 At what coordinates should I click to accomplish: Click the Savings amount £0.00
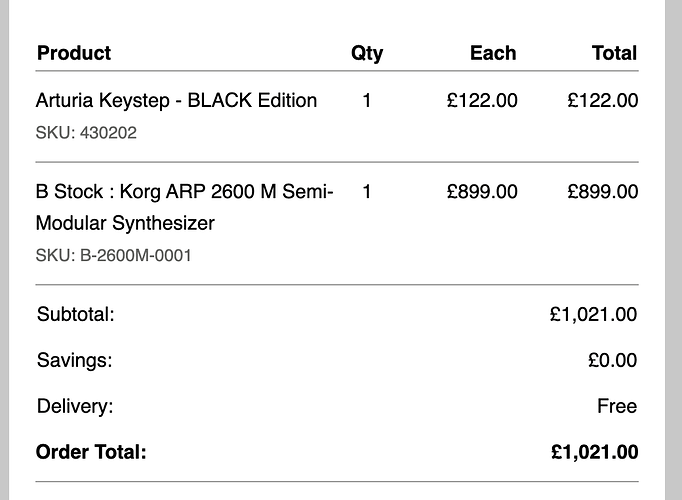612,360
